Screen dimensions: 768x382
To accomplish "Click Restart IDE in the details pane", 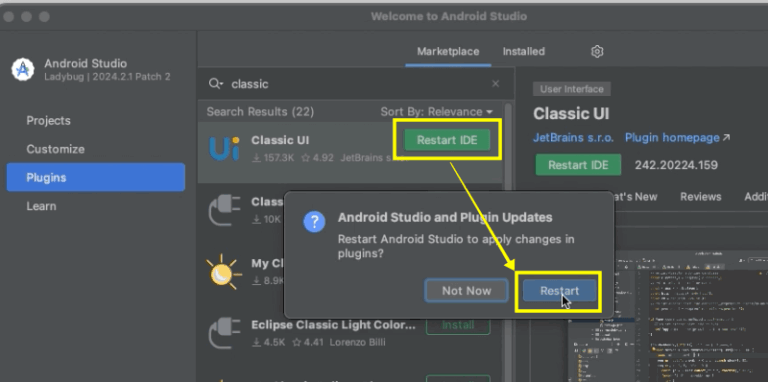I will pyautogui.click(x=578, y=165).
